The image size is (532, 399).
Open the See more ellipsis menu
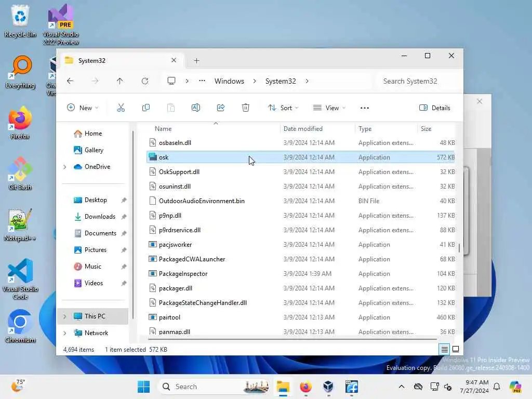click(x=364, y=108)
